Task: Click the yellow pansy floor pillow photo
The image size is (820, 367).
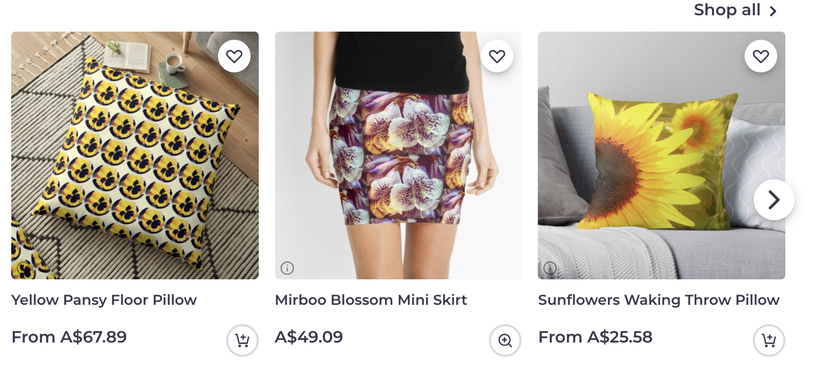Action: tap(135, 155)
